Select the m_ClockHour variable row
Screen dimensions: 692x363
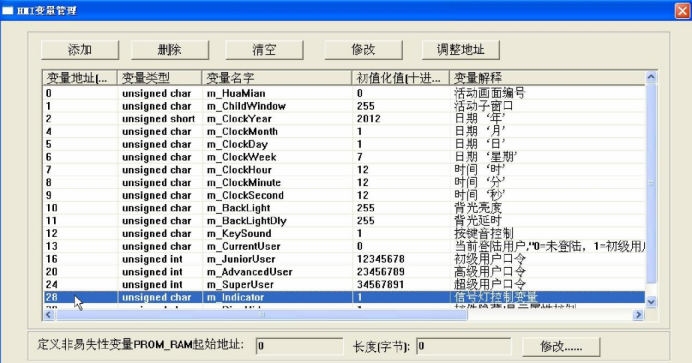(x=344, y=170)
